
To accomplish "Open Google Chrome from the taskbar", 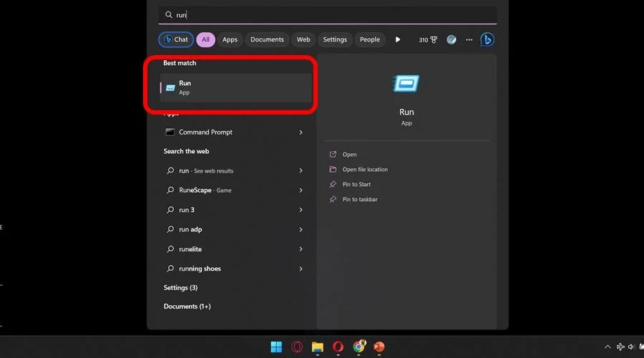I will [359, 347].
